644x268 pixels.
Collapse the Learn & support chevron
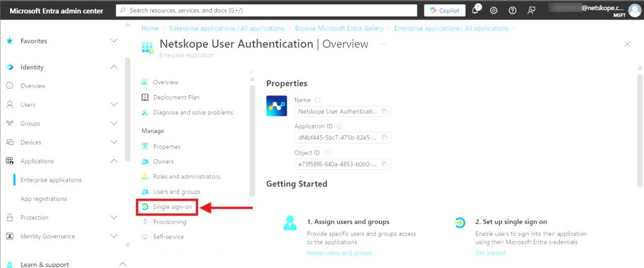click(x=123, y=264)
